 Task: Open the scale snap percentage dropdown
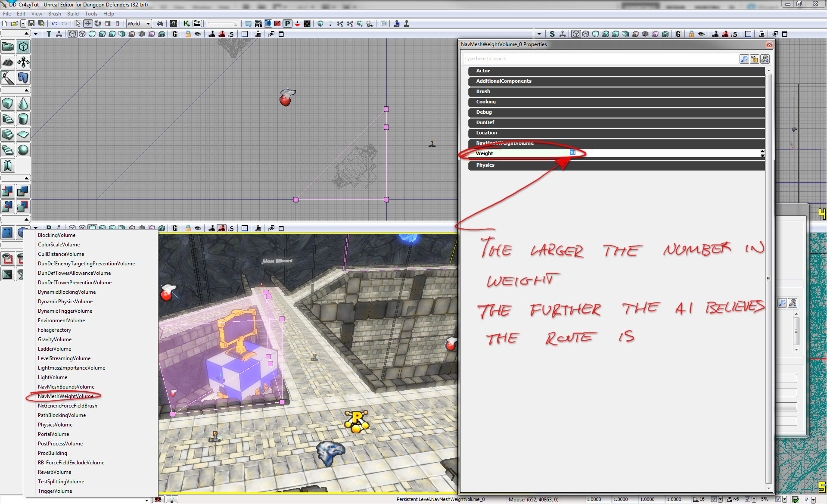coord(784,499)
